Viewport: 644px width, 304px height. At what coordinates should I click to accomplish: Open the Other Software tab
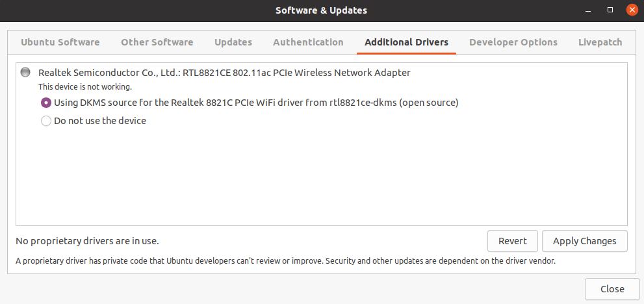point(157,42)
